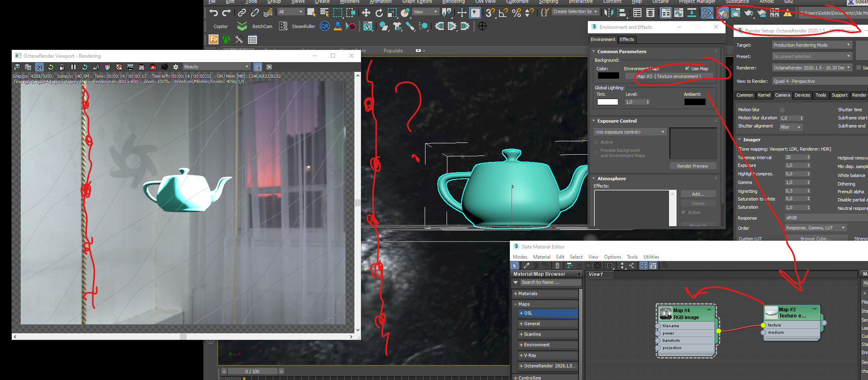
Task: Toggle the 3D snaps button
Action: [490, 13]
